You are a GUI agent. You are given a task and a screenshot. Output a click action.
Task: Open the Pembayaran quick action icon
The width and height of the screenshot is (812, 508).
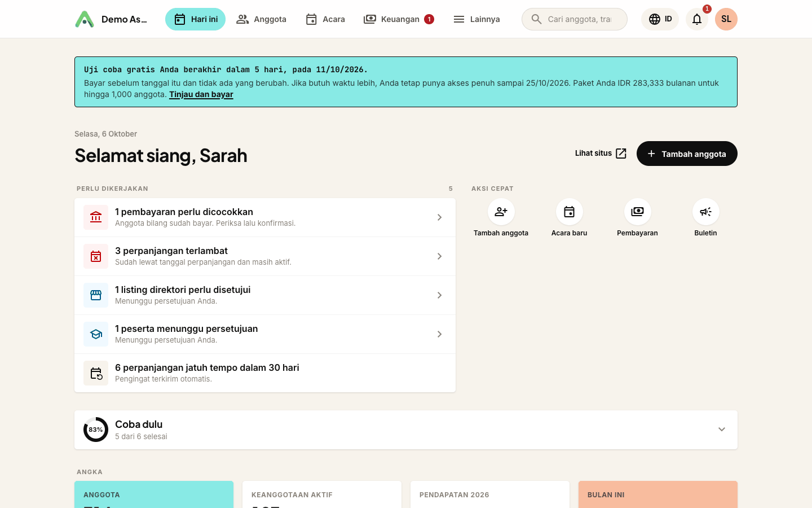pos(637,212)
